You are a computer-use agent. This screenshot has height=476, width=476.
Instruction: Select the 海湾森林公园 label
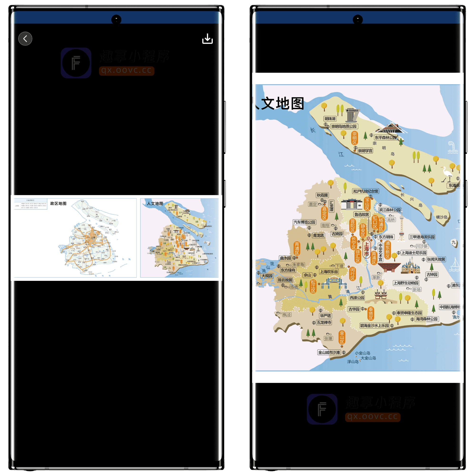[x=427, y=319]
